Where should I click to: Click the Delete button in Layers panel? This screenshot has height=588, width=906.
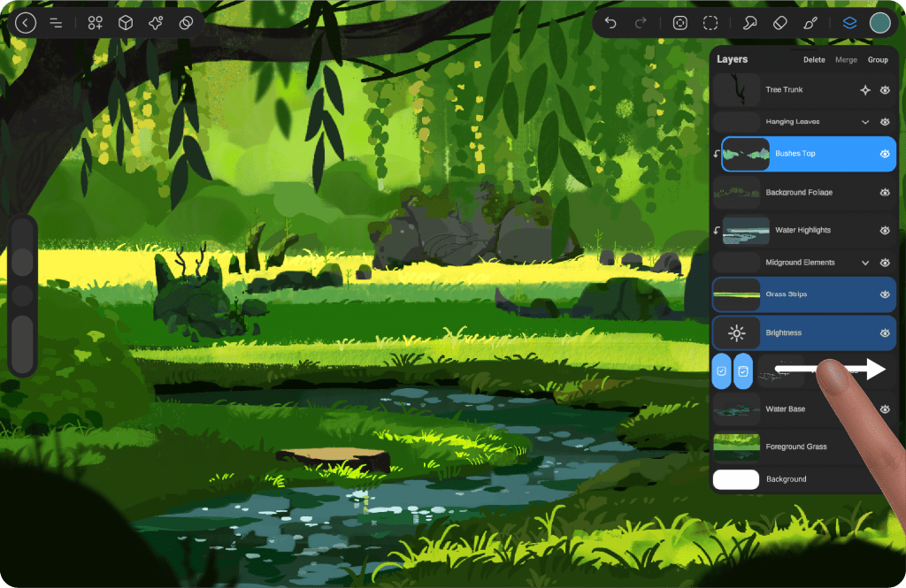(x=814, y=60)
